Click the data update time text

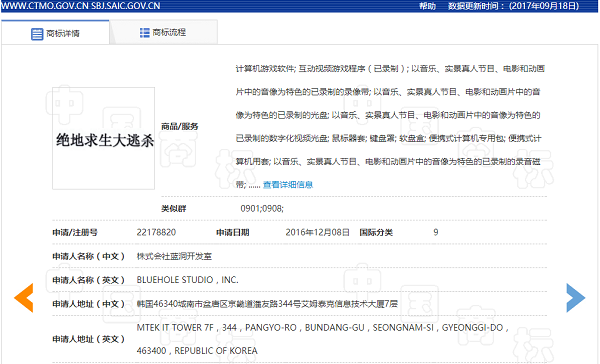[x=514, y=6]
